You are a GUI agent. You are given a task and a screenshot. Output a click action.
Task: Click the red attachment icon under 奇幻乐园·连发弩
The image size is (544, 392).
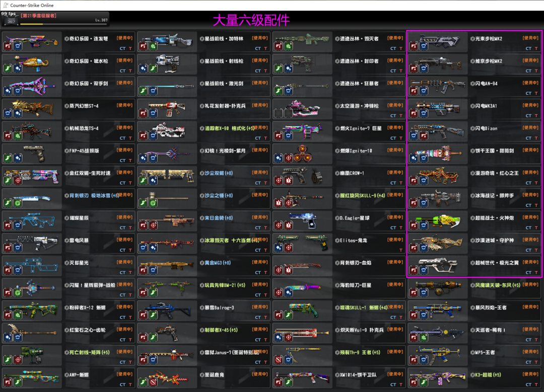coord(8,46)
